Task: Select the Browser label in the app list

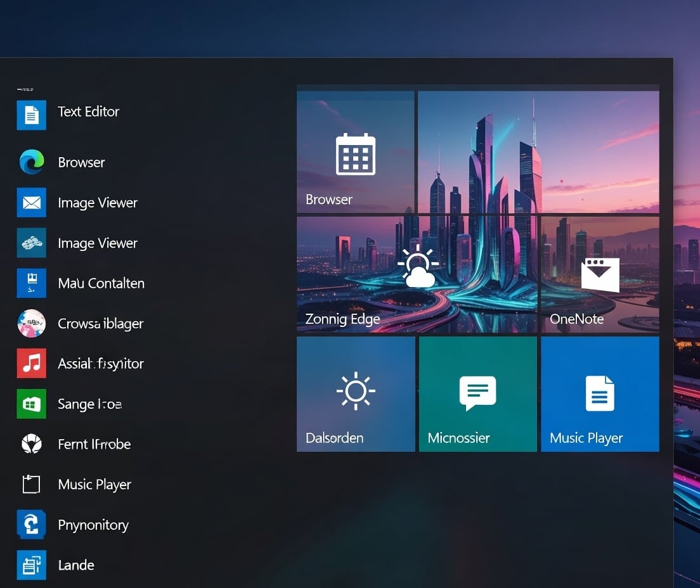Action: point(81,162)
